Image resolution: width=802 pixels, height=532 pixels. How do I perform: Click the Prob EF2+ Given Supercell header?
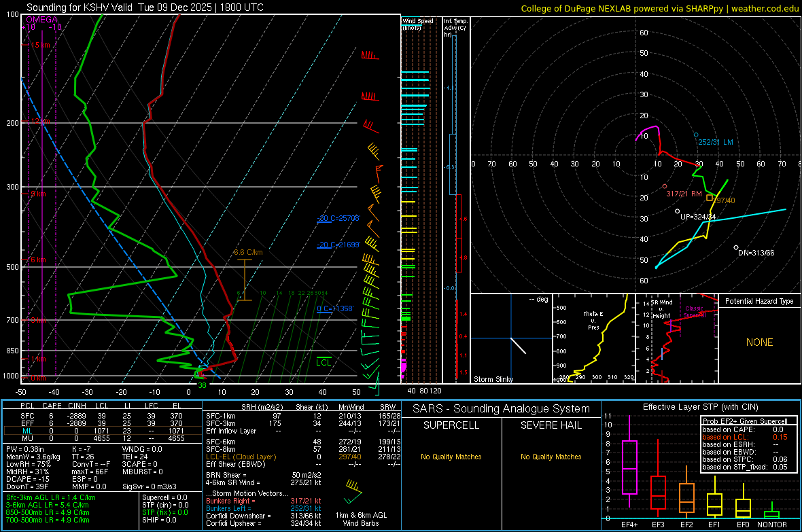click(745, 421)
